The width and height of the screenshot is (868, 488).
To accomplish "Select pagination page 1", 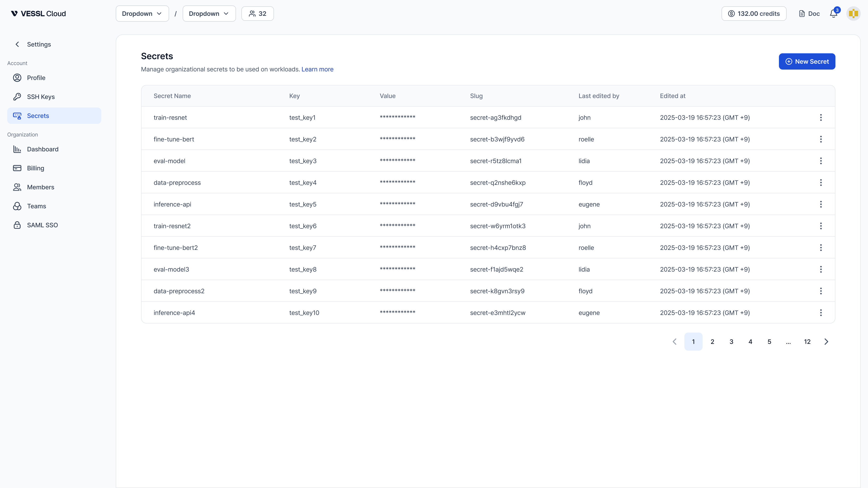I will [693, 342].
